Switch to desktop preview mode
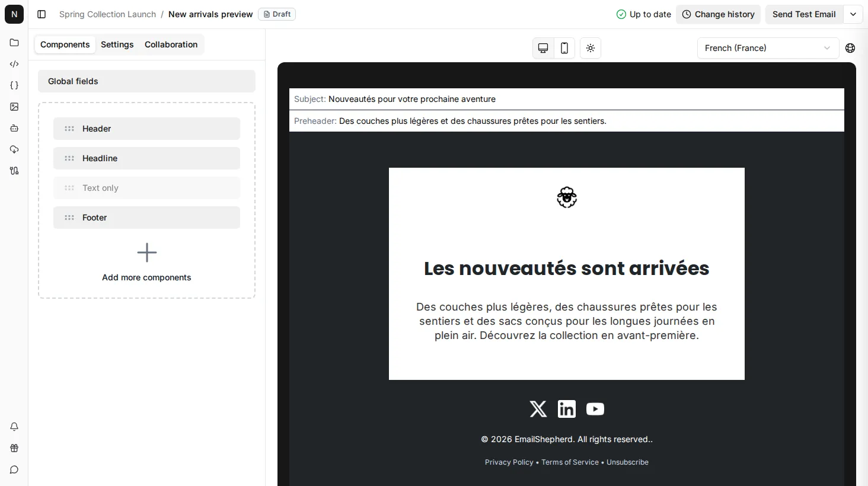This screenshot has height=486, width=868. point(543,48)
